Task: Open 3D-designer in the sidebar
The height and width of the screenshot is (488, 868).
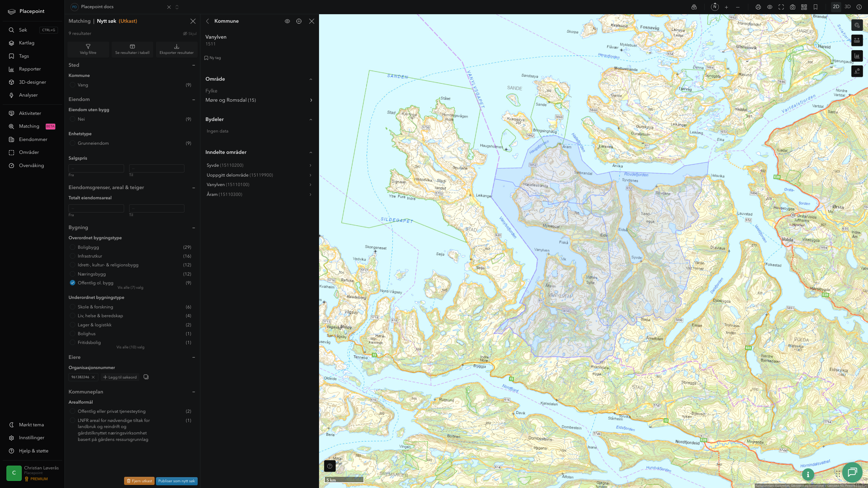Action: point(32,82)
